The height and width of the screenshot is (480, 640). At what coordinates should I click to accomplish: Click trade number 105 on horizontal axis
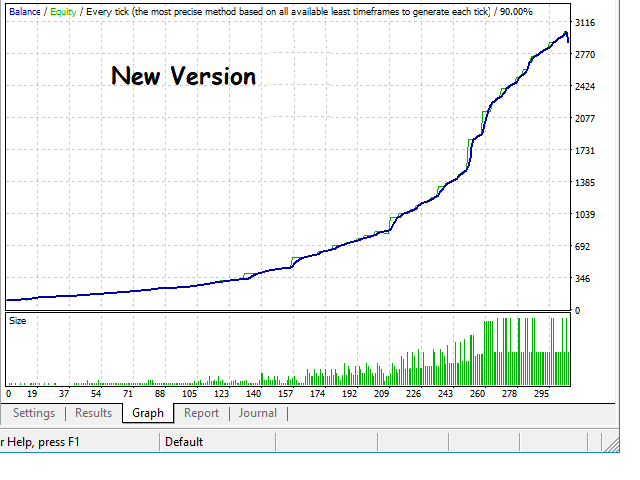pyautogui.click(x=189, y=394)
